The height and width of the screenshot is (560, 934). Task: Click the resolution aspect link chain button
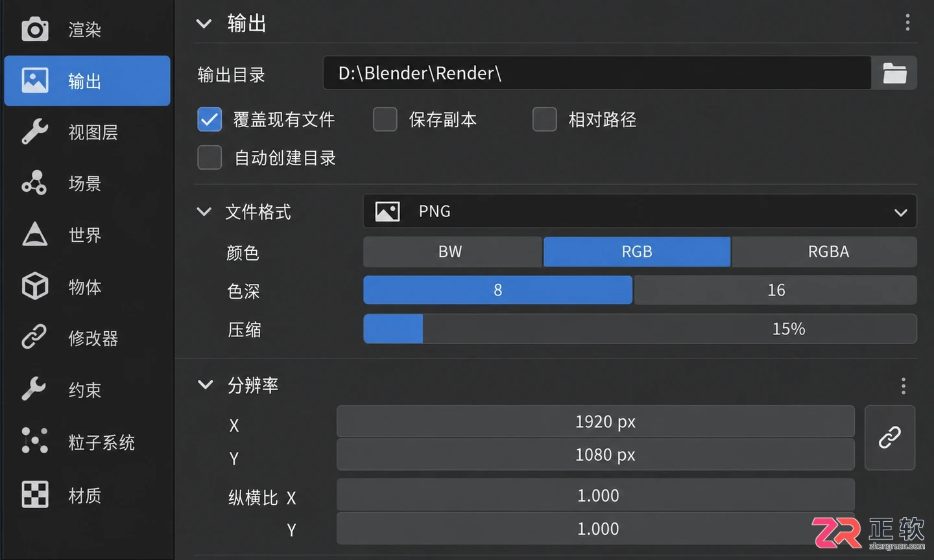890,437
